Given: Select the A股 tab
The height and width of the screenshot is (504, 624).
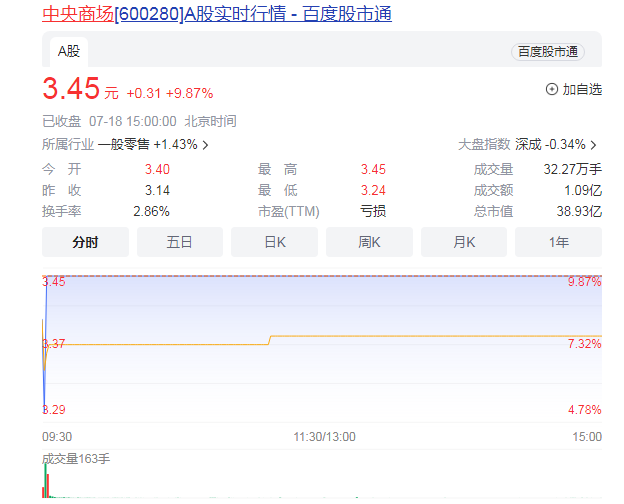Looking at the screenshot, I should [68, 50].
